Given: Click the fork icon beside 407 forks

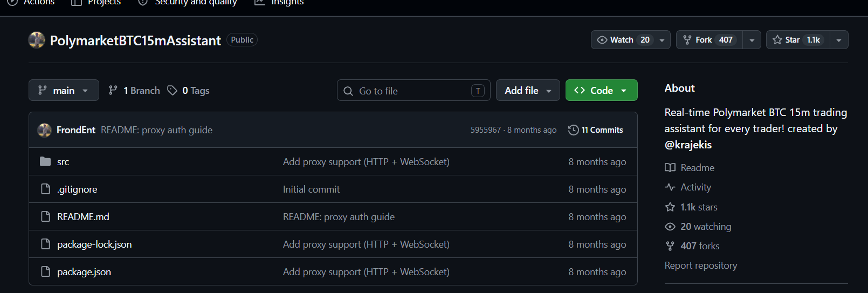Looking at the screenshot, I should click(x=670, y=246).
